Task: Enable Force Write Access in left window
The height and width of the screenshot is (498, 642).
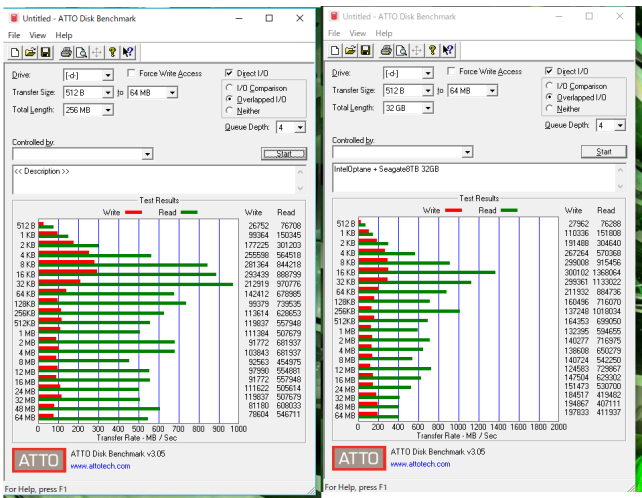Action: click(x=133, y=74)
